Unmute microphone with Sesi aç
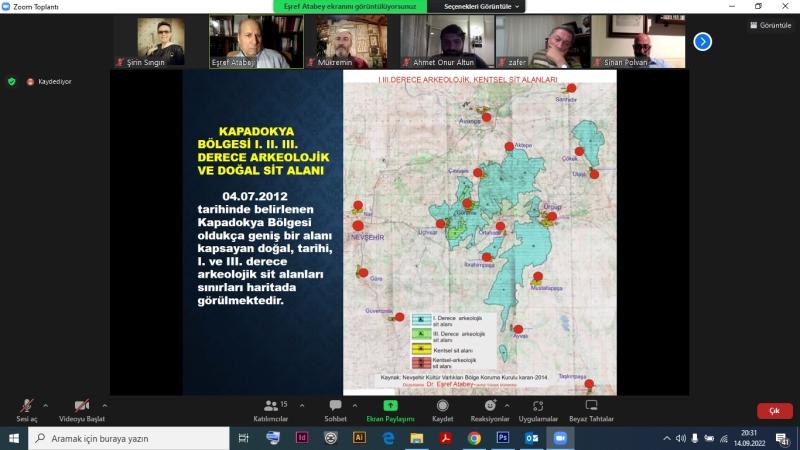Viewport: 800px width, 450px height. tap(27, 408)
